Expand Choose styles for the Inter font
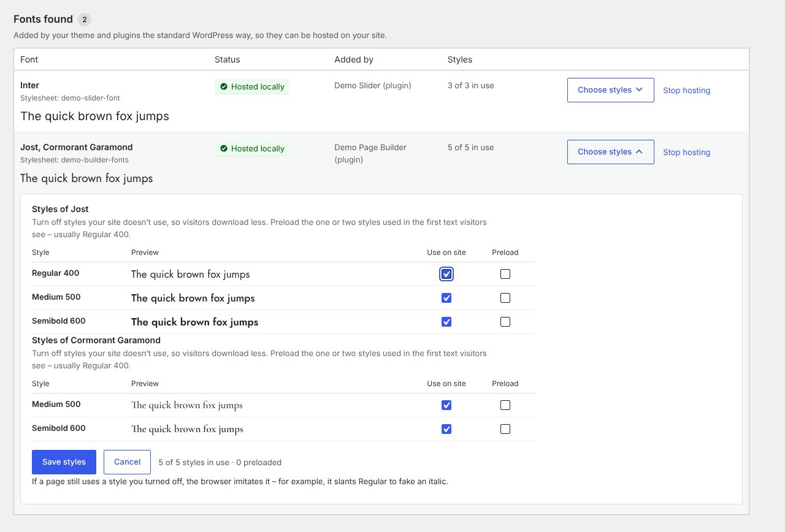The image size is (785, 532). [x=611, y=90]
